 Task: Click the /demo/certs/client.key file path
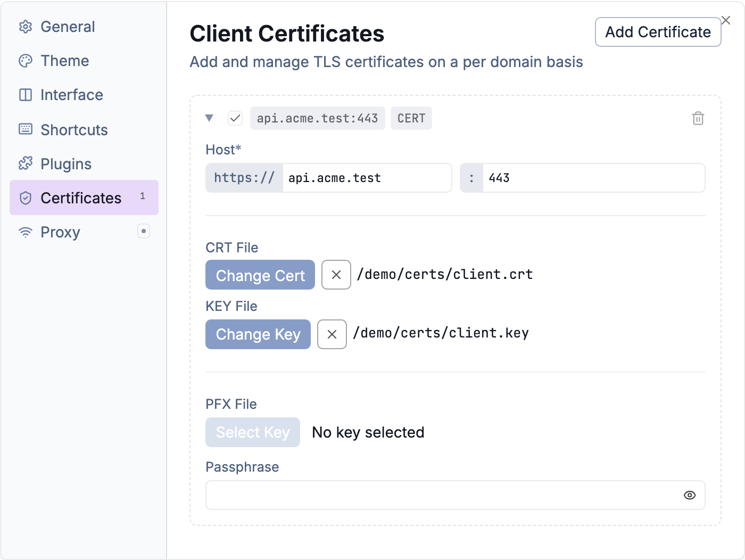pos(441,333)
